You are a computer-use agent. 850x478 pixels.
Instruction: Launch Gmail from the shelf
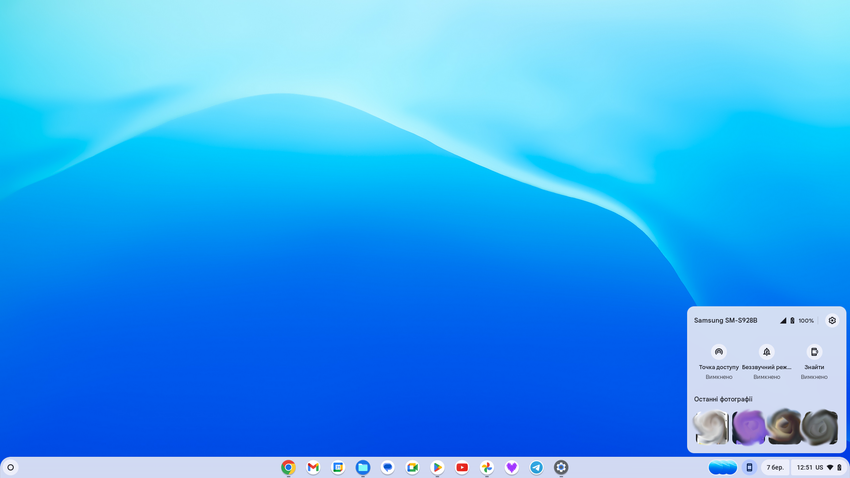tap(313, 467)
